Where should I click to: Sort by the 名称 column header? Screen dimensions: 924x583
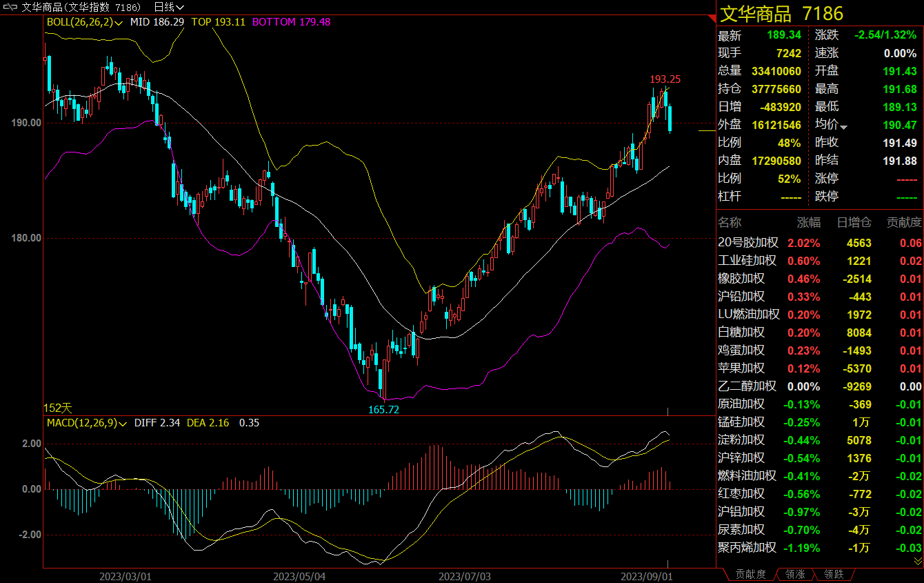click(730, 223)
